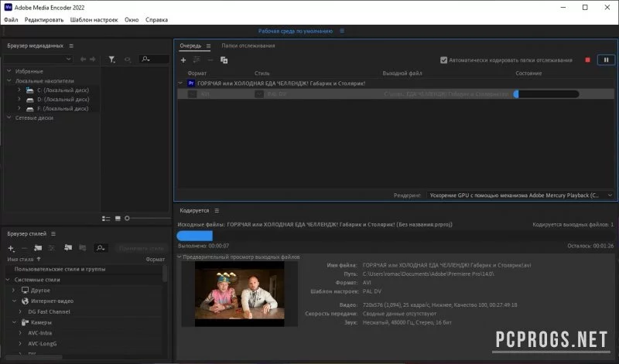Expand the D: (Локальный диск) drive
619x364 pixels.
pyautogui.click(x=19, y=99)
